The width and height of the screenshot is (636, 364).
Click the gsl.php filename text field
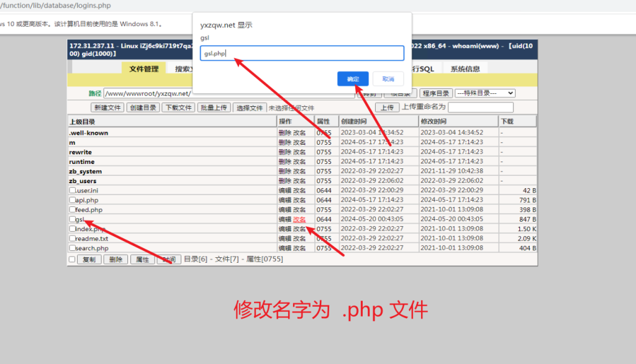coord(302,53)
